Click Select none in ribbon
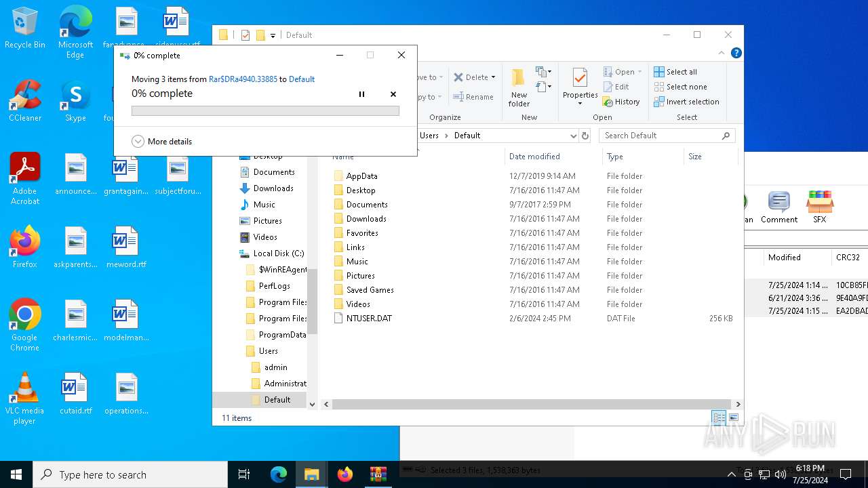This screenshot has height=488, width=868. click(680, 87)
